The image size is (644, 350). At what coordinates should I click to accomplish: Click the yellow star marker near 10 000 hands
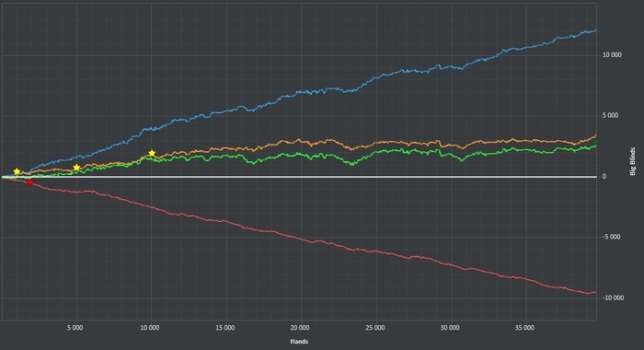coord(152,154)
